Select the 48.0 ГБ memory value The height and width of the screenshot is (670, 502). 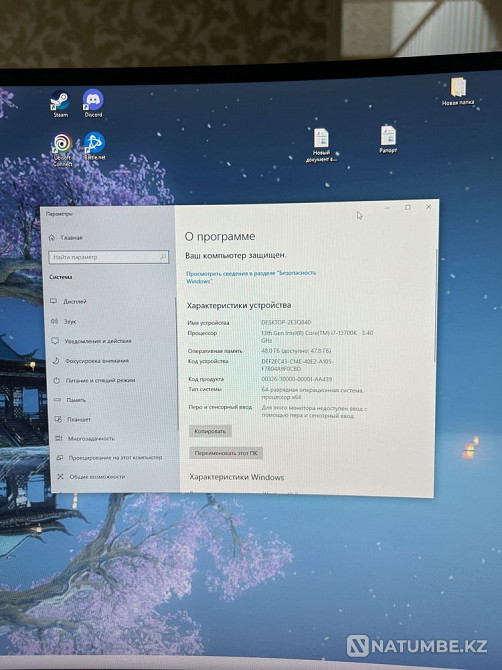click(x=296, y=351)
